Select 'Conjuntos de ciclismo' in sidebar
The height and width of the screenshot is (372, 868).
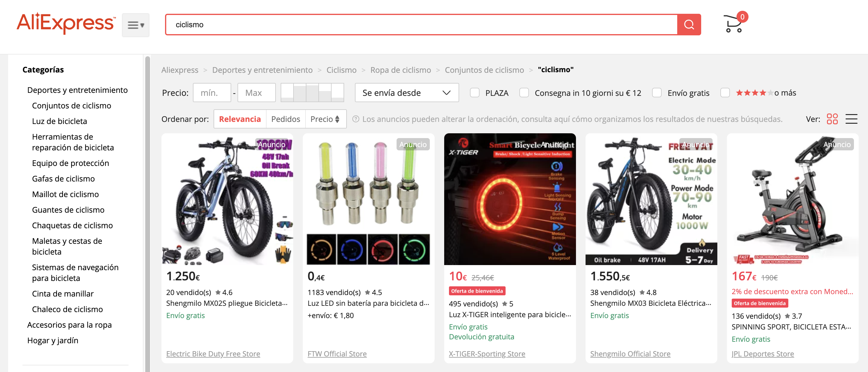71,105
